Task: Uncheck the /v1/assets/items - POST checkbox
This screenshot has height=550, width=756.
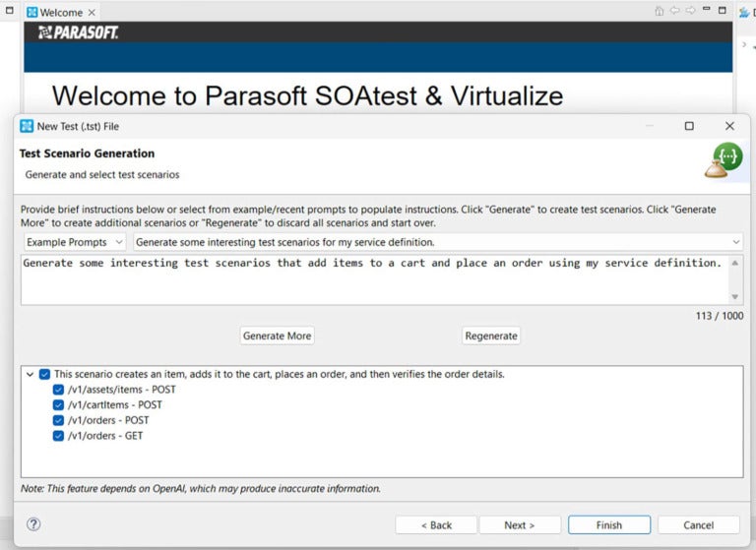Action: 59,390
